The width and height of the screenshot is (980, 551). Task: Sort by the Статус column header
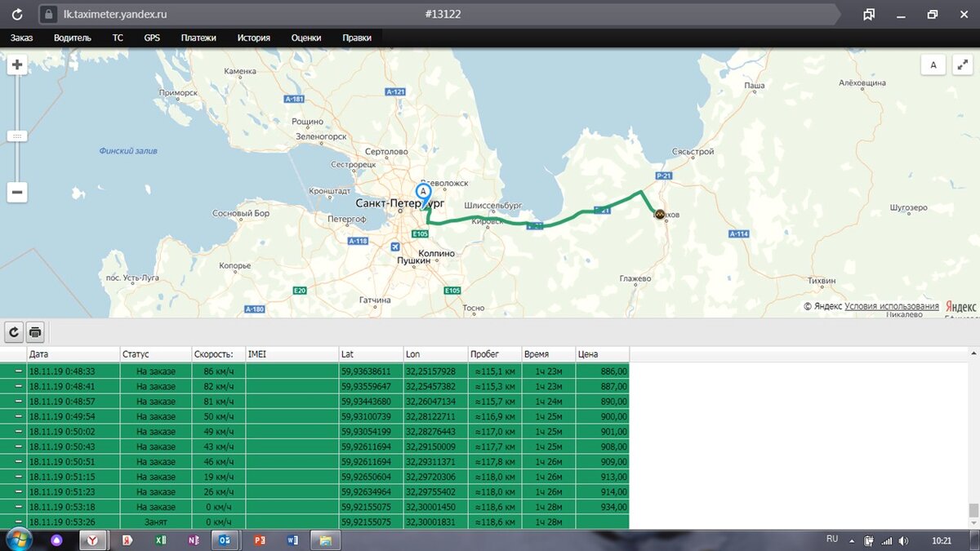(155, 354)
